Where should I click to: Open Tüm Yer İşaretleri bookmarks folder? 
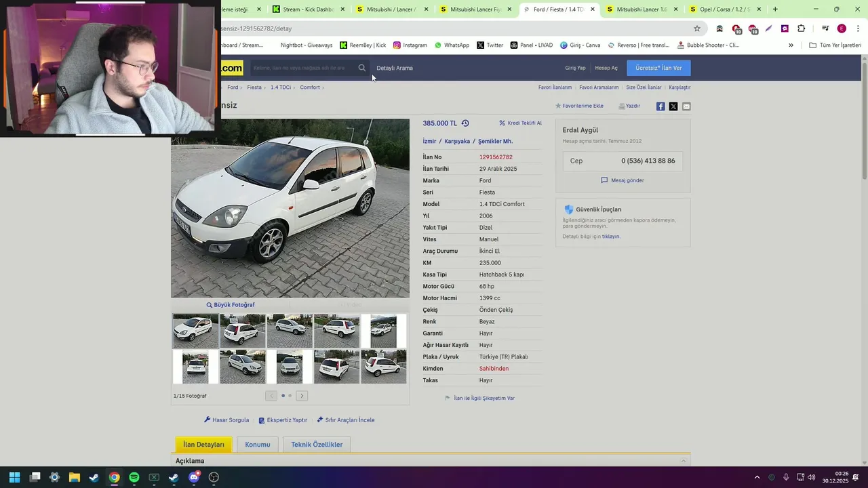(x=835, y=45)
